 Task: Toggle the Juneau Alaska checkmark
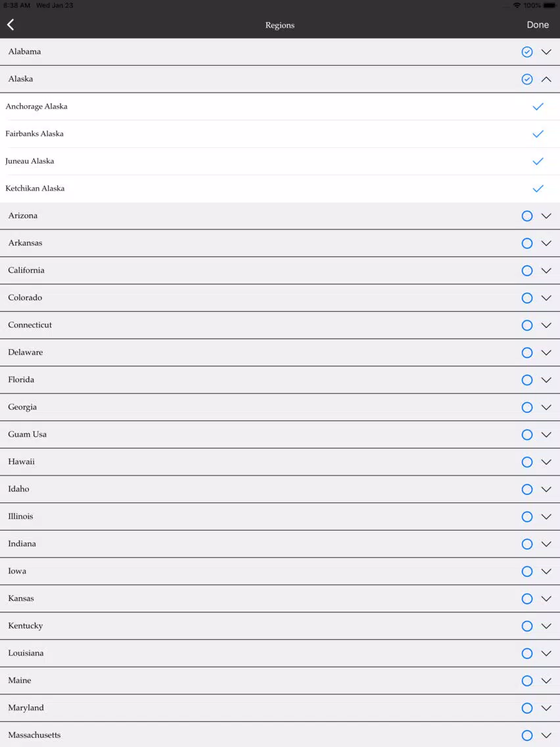point(538,161)
